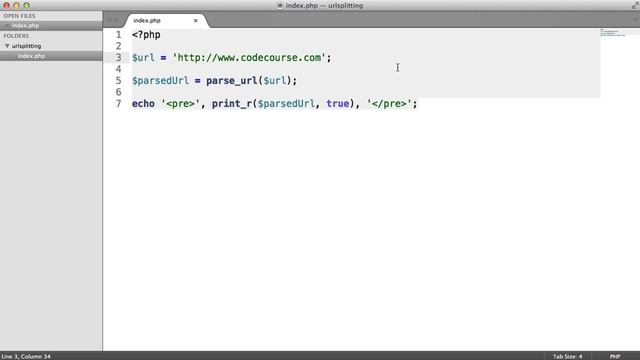This screenshot has width=640, height=360.
Task: Click the '</pre>' string on line 7
Action: [x=389, y=104]
